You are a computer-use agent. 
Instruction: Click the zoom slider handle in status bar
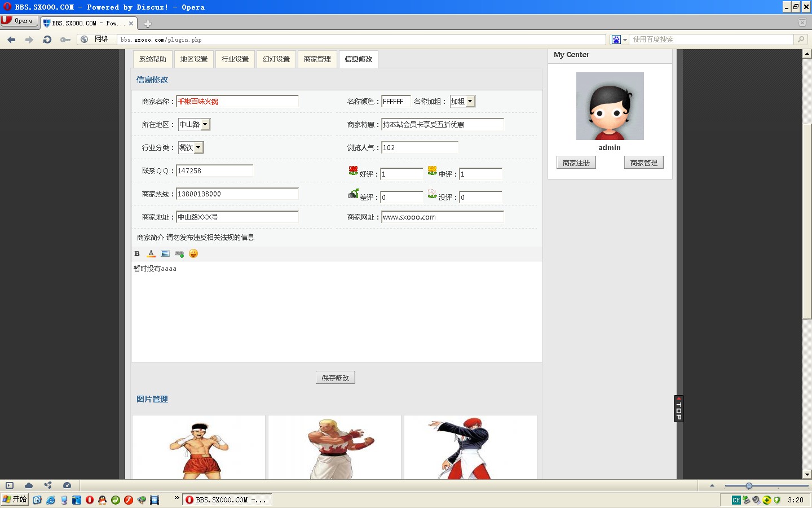tap(749, 485)
